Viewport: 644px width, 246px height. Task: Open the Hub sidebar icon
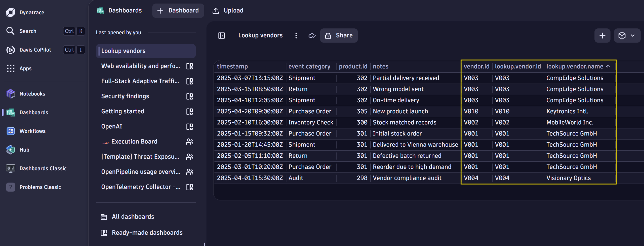(11, 150)
